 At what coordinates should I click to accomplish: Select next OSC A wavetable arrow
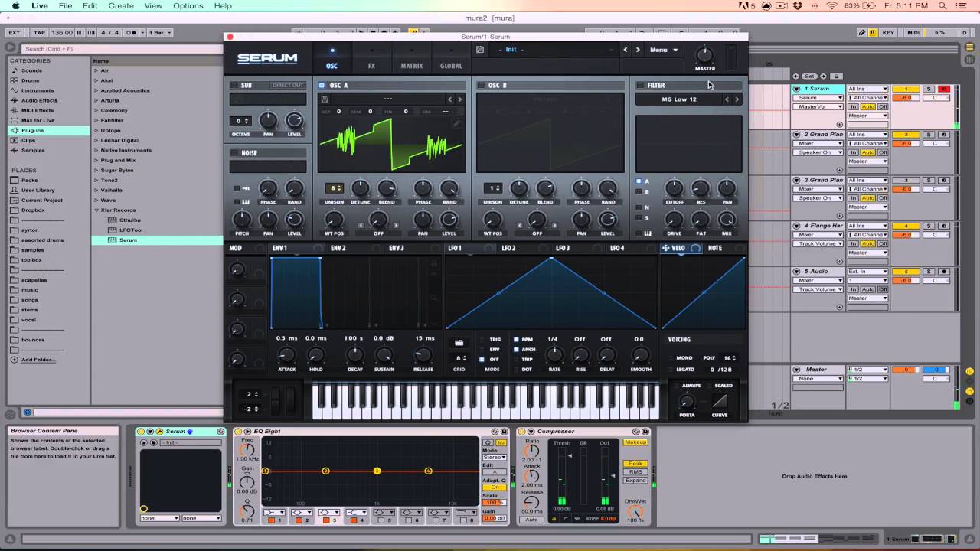pos(459,99)
